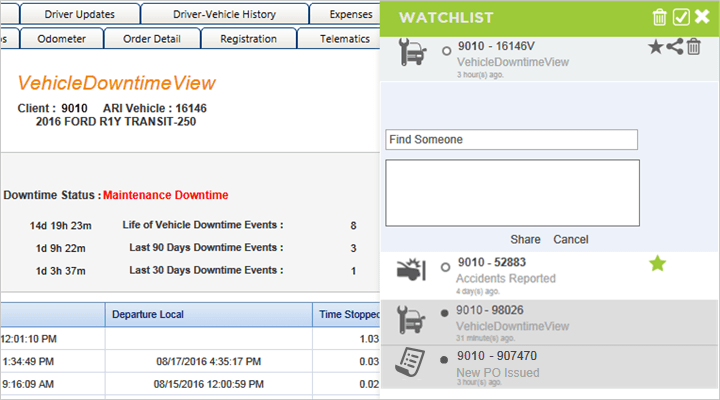Favorite the 9010 - 16146V item star
The image size is (720, 400).
(x=656, y=47)
